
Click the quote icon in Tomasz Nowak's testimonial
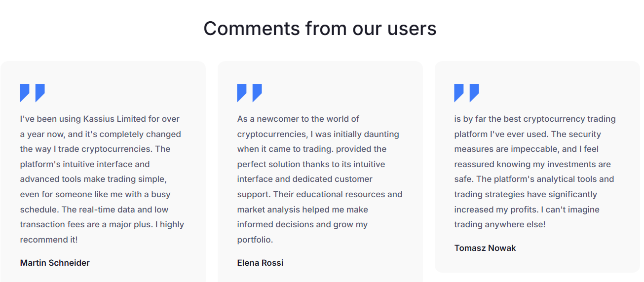(x=467, y=93)
